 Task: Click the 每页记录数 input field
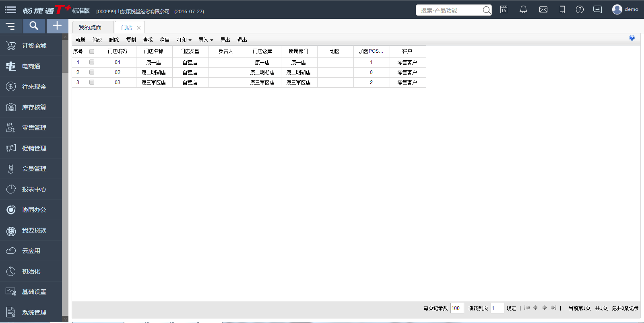[457, 308]
